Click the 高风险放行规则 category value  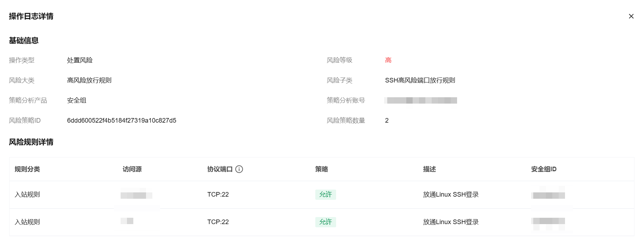point(89,80)
